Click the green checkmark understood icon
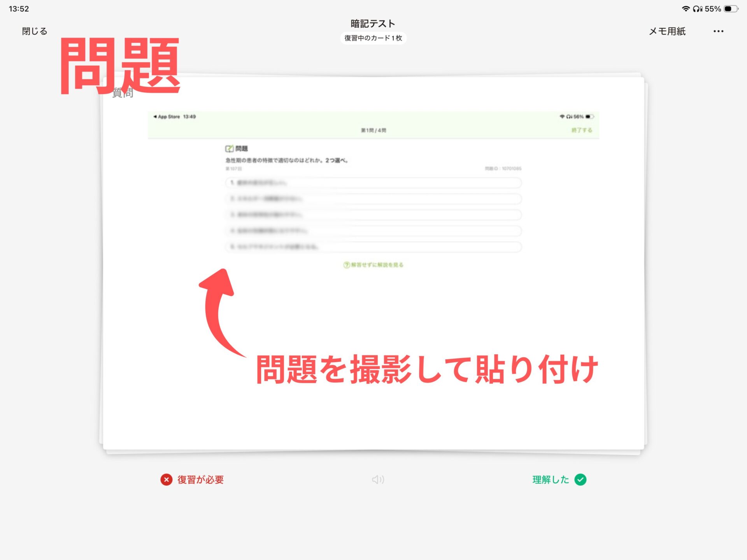Screen dimensions: 747x560 [580, 479]
